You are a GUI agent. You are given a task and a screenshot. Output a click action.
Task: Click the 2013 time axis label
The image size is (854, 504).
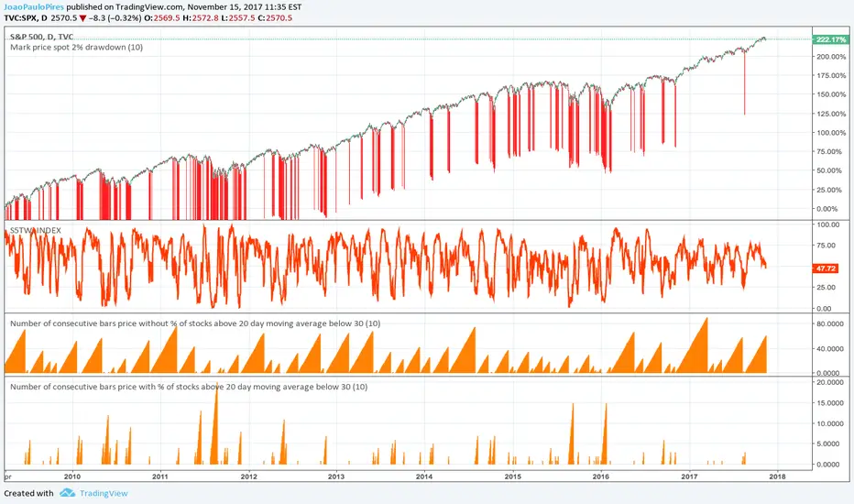(x=336, y=477)
